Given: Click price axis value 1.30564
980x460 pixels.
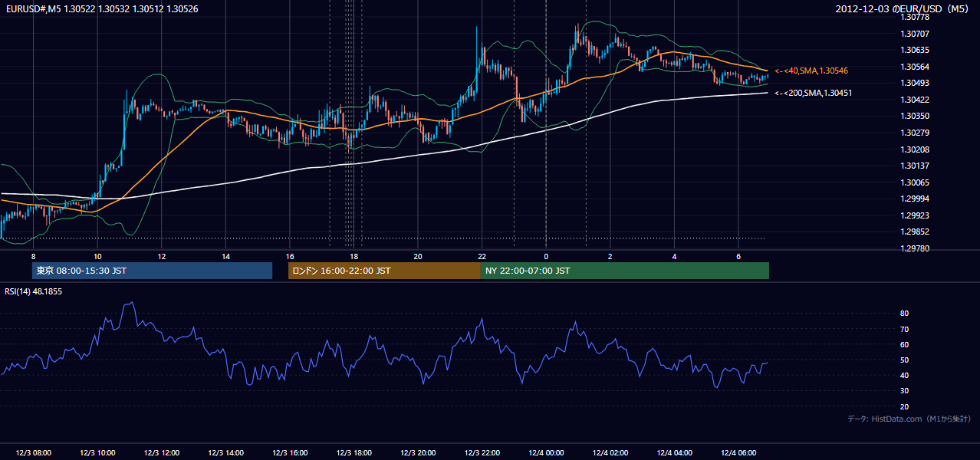Looking at the screenshot, I should pyautogui.click(x=916, y=67).
